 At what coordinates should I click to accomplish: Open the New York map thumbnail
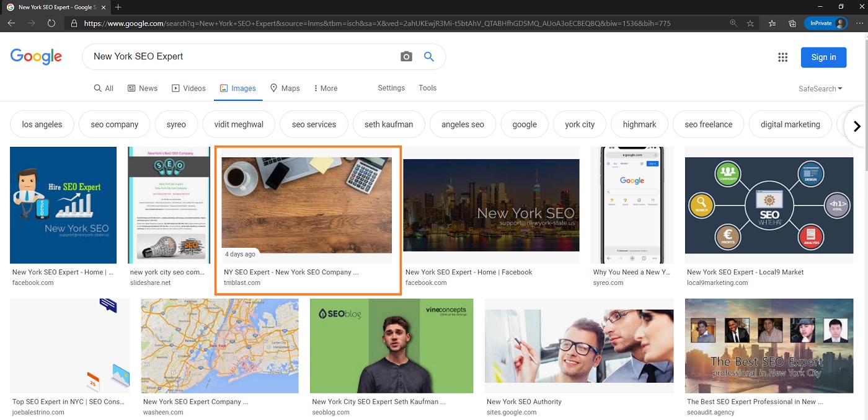[x=220, y=346]
